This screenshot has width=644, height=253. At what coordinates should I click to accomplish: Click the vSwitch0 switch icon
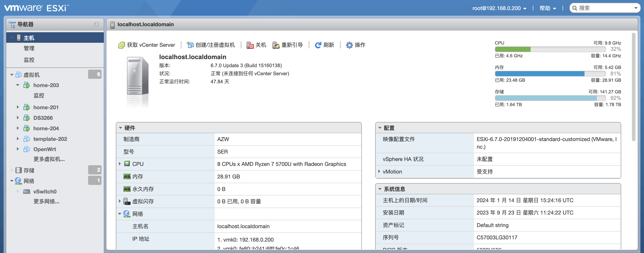pyautogui.click(x=27, y=191)
